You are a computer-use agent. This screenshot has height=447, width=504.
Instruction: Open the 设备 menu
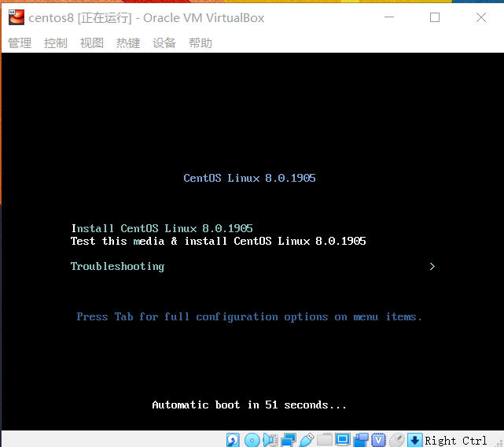pos(164,42)
